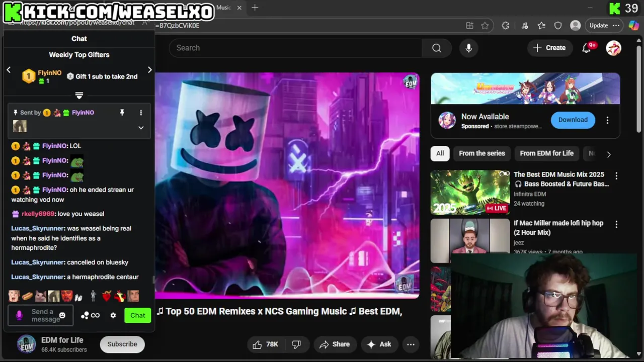644x362 pixels.
Task: Click rkelly6969 username in chat
Action: click(x=38, y=214)
